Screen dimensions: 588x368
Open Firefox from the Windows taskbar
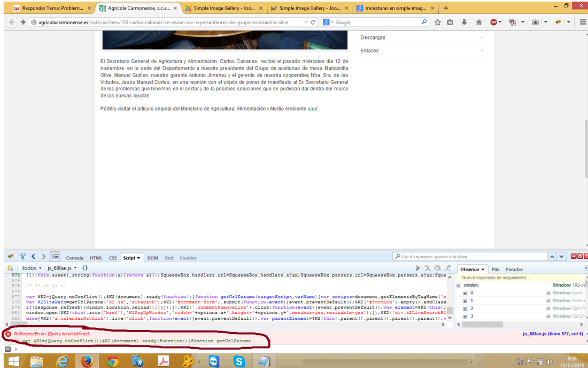87,361
